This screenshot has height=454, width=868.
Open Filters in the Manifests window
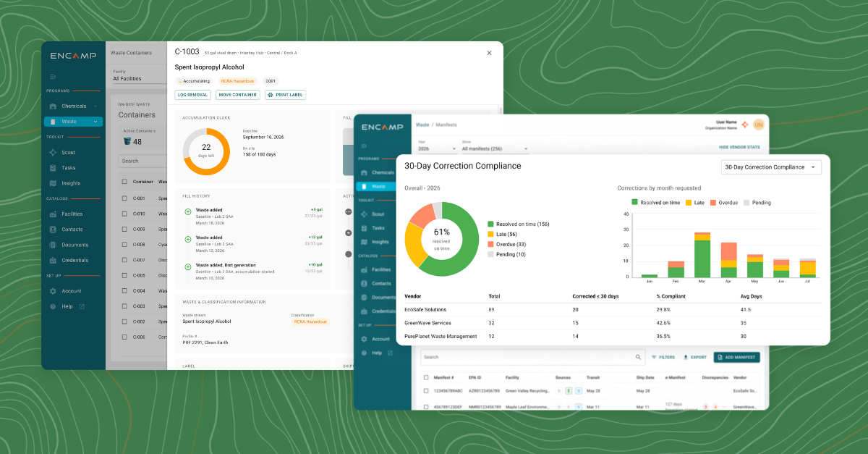pos(663,357)
